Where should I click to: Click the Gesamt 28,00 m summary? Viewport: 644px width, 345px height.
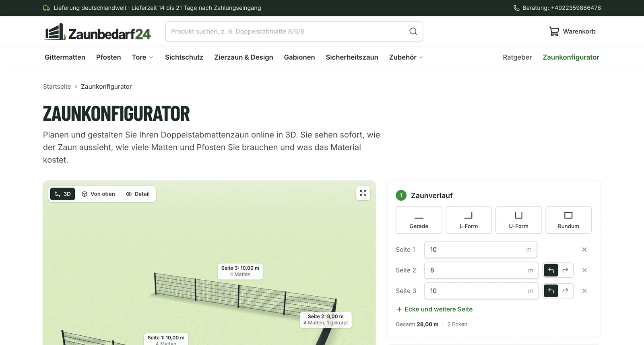(417, 324)
